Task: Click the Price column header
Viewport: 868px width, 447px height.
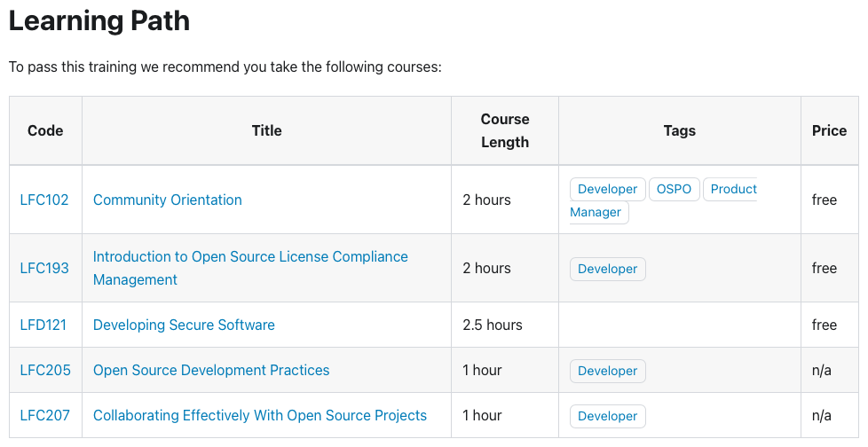Action: click(829, 130)
